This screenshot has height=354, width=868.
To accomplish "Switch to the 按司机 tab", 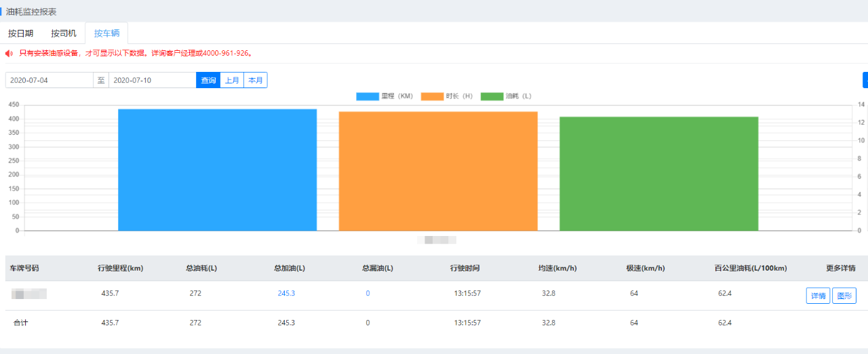I will click(64, 33).
